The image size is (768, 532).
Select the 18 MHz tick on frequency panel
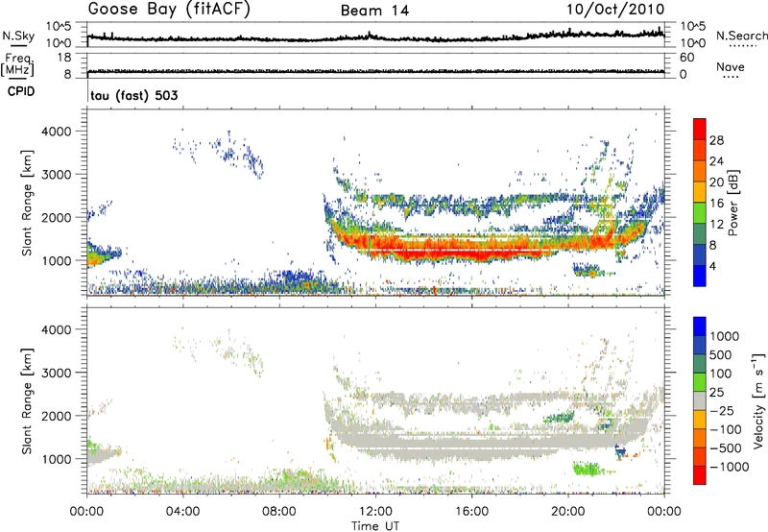[x=63, y=58]
